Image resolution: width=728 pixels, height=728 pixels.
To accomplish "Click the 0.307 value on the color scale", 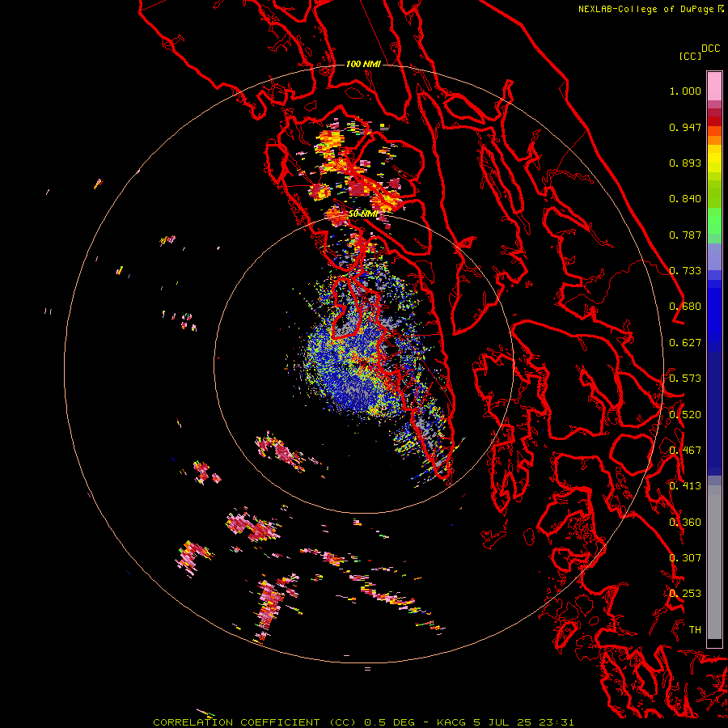I will (x=685, y=558).
